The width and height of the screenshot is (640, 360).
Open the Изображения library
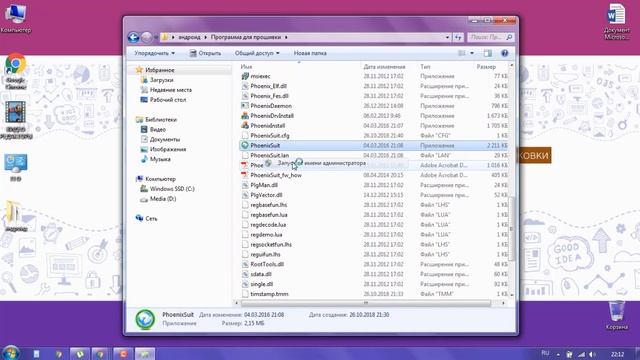coord(168,149)
